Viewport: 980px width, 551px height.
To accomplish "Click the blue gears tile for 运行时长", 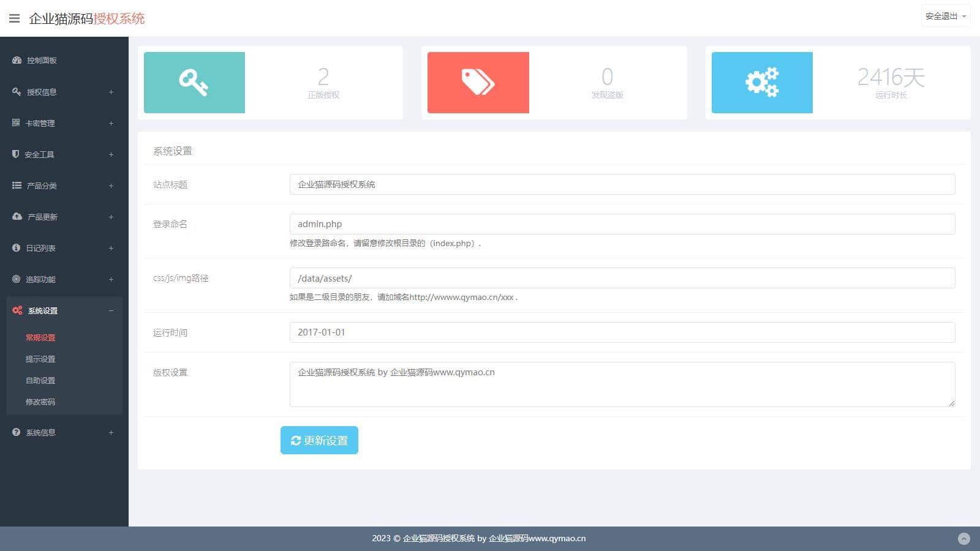I will pyautogui.click(x=762, y=83).
